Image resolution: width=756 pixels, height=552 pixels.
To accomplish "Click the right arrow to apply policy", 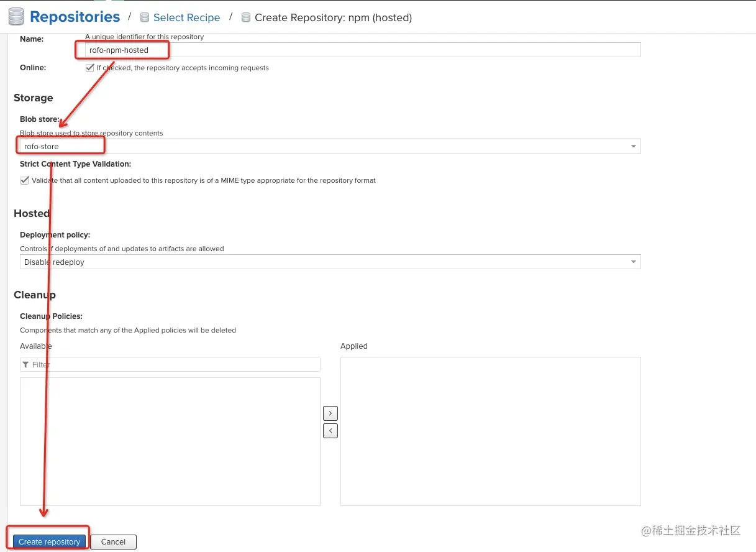I will pyautogui.click(x=330, y=413).
